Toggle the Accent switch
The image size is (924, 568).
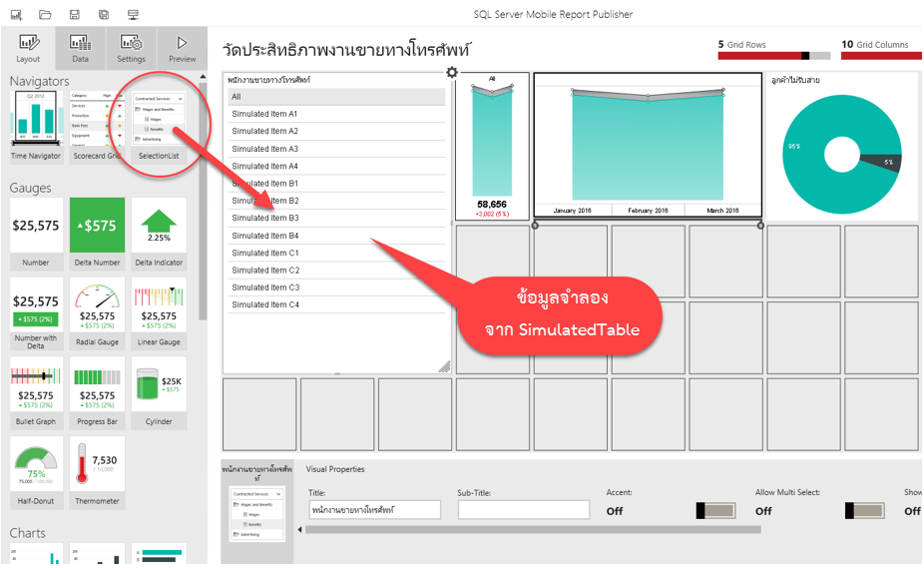point(714,510)
